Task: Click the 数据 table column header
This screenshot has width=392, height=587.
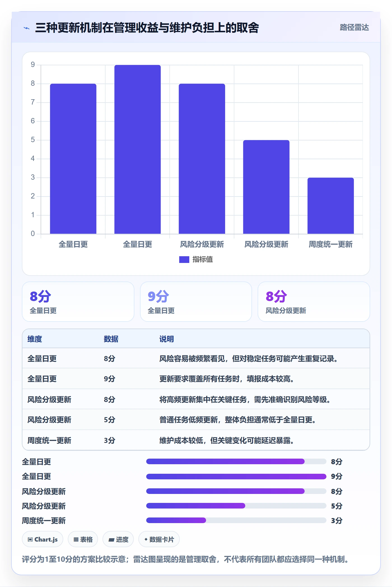Action: 111,339
